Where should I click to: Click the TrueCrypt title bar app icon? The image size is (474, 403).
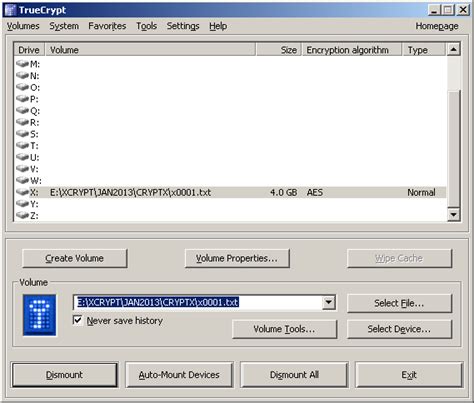pyautogui.click(x=10, y=10)
